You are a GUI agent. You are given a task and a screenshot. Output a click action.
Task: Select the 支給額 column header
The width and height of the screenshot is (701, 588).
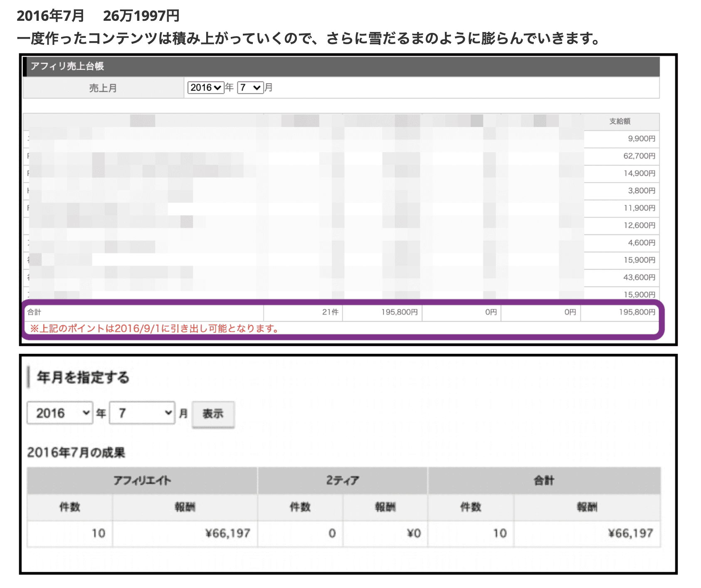pyautogui.click(x=620, y=121)
